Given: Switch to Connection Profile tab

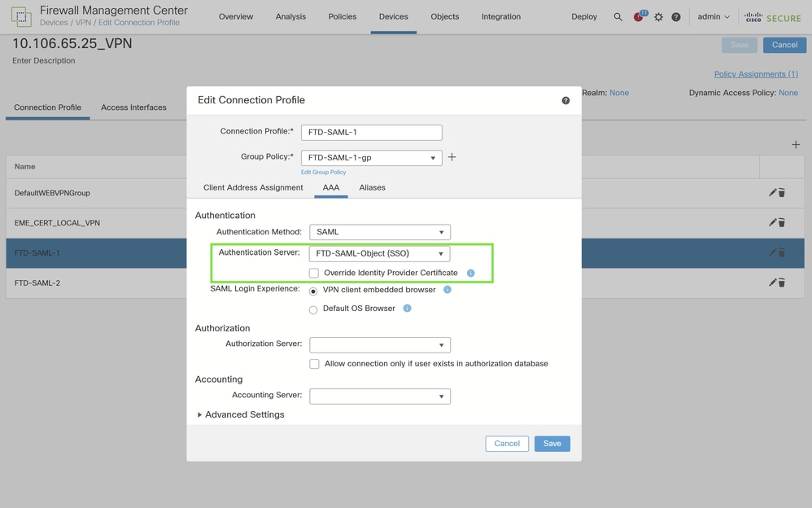Looking at the screenshot, I should [48, 107].
